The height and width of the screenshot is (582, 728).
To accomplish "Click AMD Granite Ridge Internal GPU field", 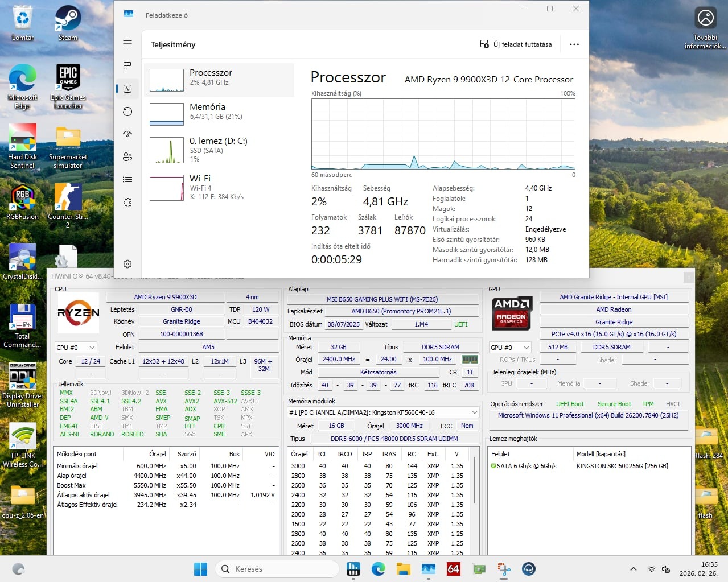I will click(x=614, y=297).
